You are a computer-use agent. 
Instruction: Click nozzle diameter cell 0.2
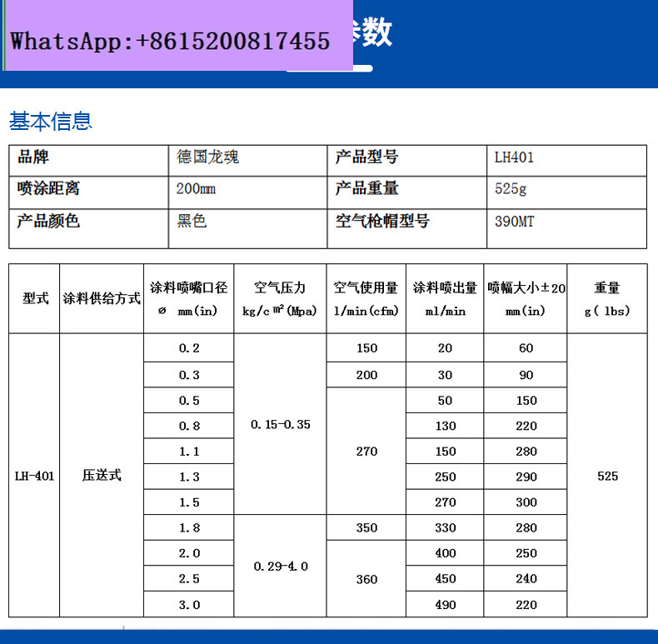click(189, 348)
